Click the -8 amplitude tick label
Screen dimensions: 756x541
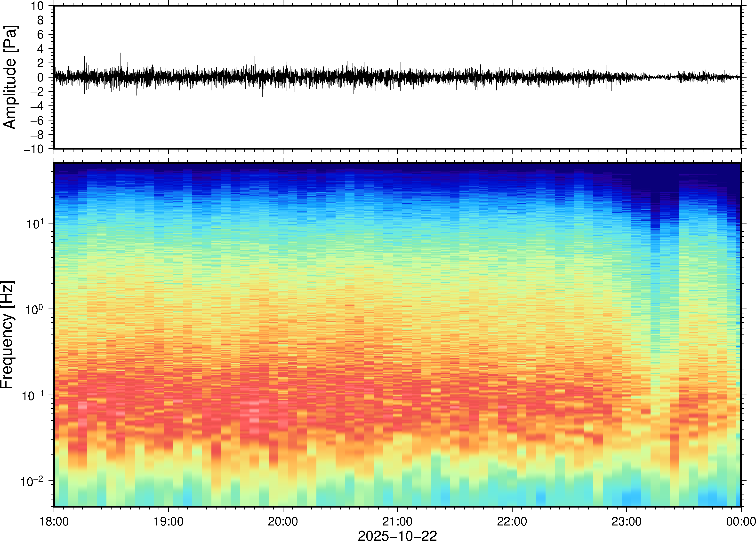click(37, 135)
